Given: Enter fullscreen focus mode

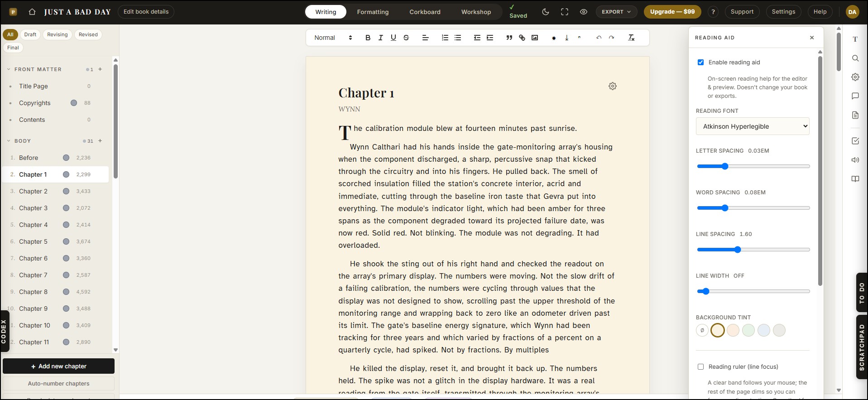Looking at the screenshot, I should [565, 12].
